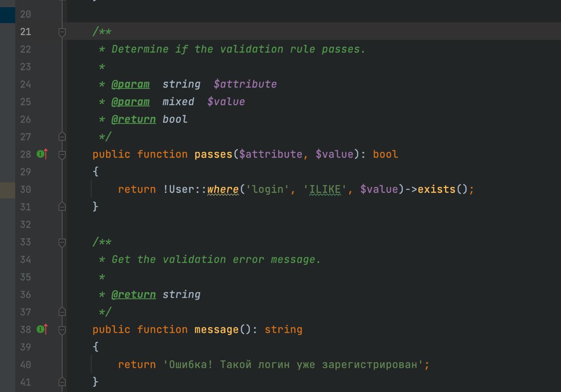This screenshot has height=392, width=561.
Task: Click the @return tag before string
Action: pyautogui.click(x=134, y=294)
